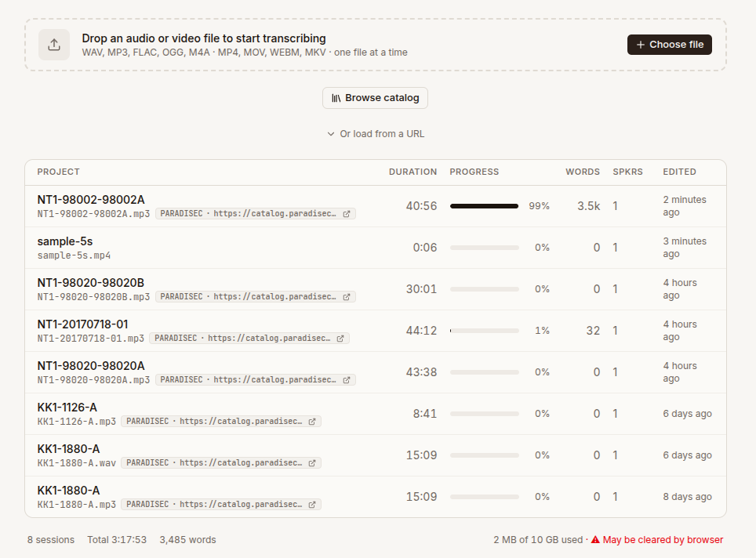Click the '8 days ago' edited time
The image size is (756, 558).
click(687, 497)
